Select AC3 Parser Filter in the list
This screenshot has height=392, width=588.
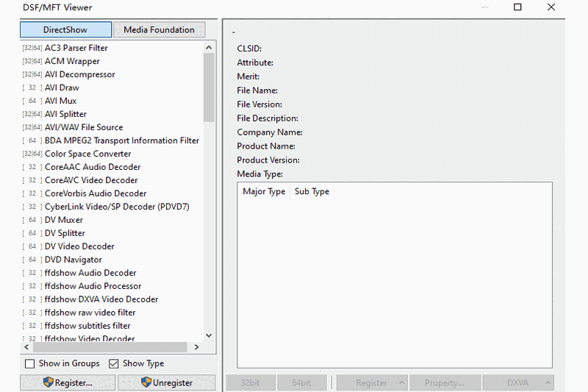tap(76, 48)
